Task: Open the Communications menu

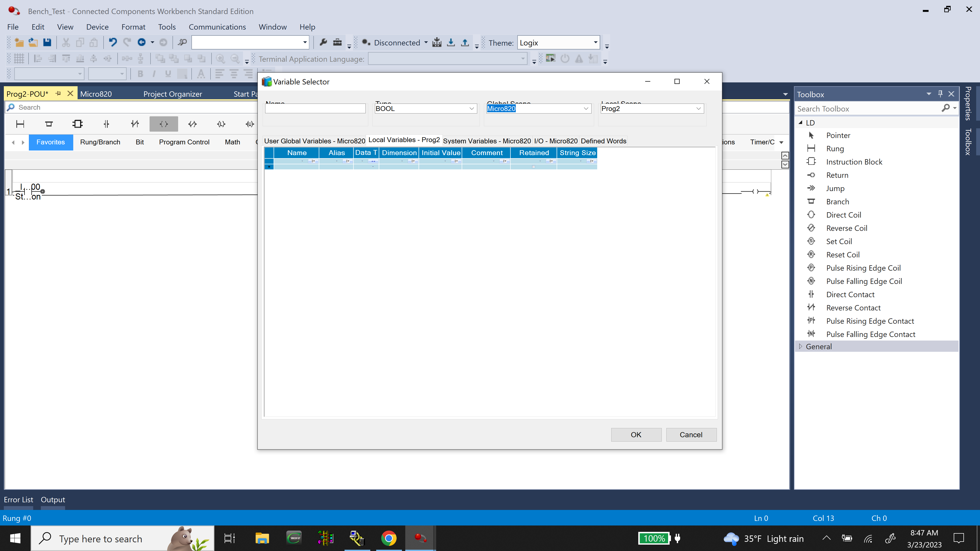Action: point(217,27)
